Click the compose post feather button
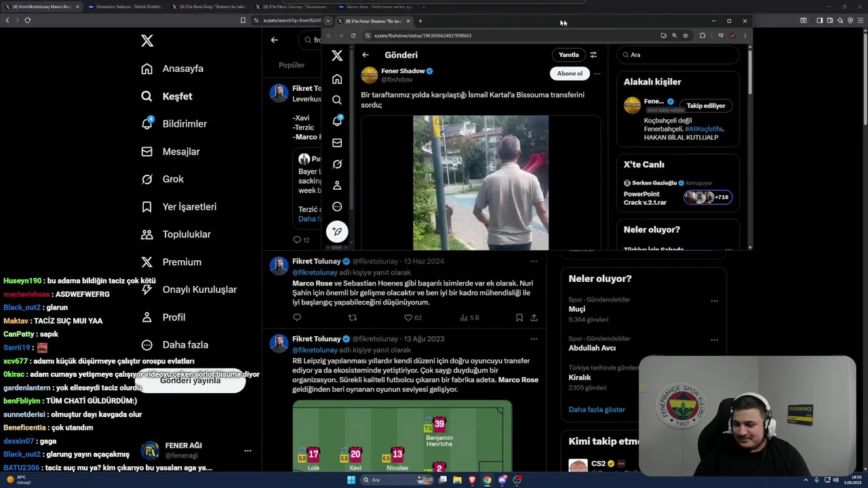Viewport: 868px width, 488px height. point(337,232)
